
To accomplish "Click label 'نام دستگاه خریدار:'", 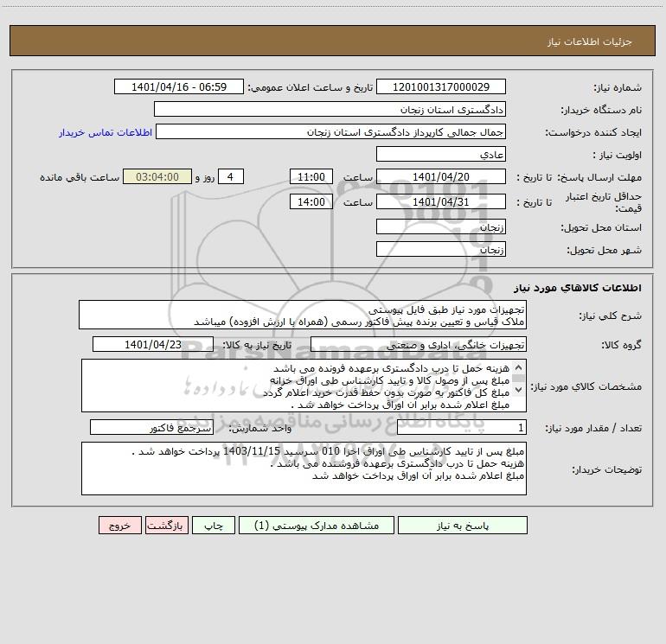I will pyautogui.click(x=601, y=110).
